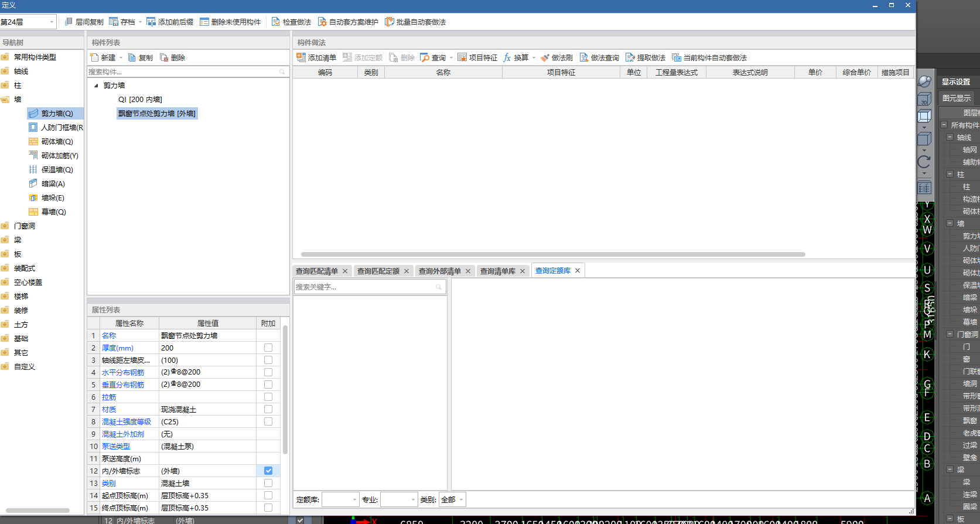Switch to 查询匹配清单 tab
This screenshot has height=524, width=980.
317,271
